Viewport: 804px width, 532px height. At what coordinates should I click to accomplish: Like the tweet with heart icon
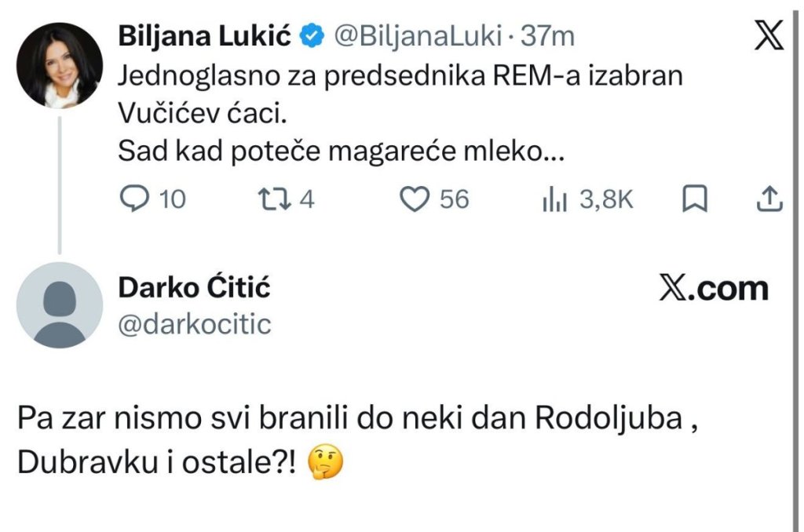pyautogui.click(x=415, y=199)
